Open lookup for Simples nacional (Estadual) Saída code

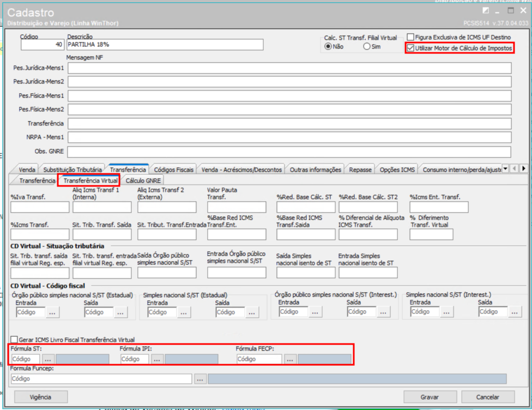252,312
